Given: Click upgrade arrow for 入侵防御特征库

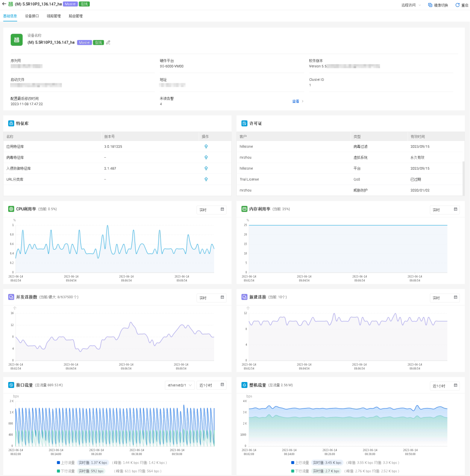Looking at the screenshot, I should pyautogui.click(x=206, y=168).
